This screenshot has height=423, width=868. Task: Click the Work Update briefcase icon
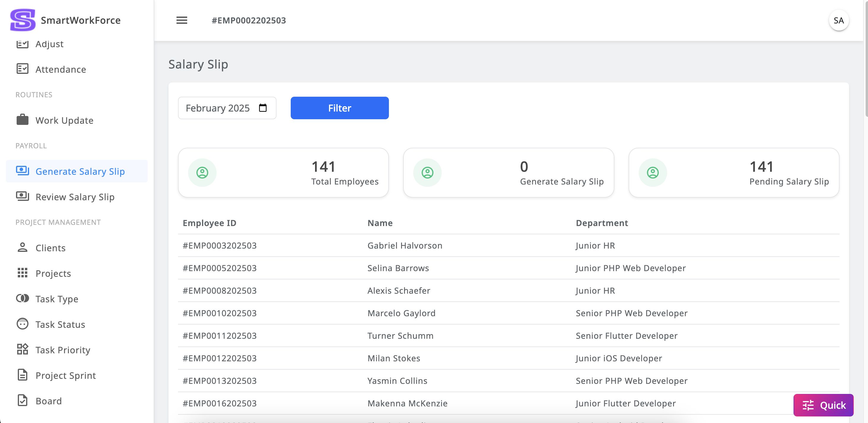[x=22, y=120]
